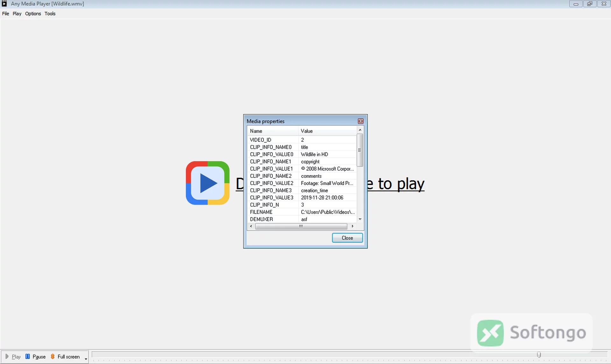611x364 pixels.
Task: Click the Play button in bottom toolbar
Action: pos(13,357)
